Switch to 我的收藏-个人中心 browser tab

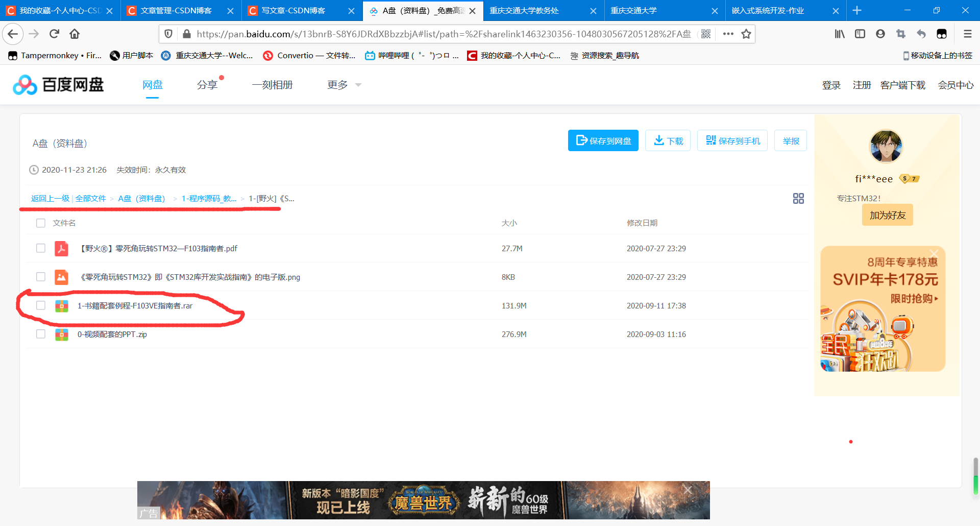(x=60, y=11)
